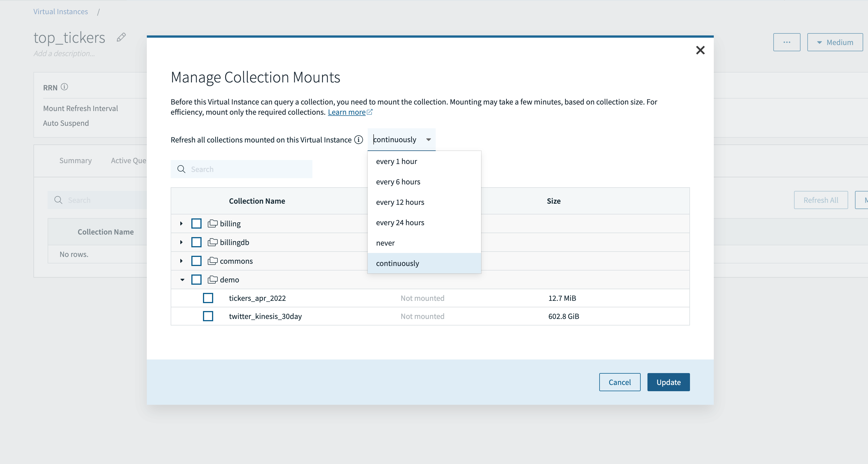
Task: Expand the billingdb workspace row
Action: (181, 242)
